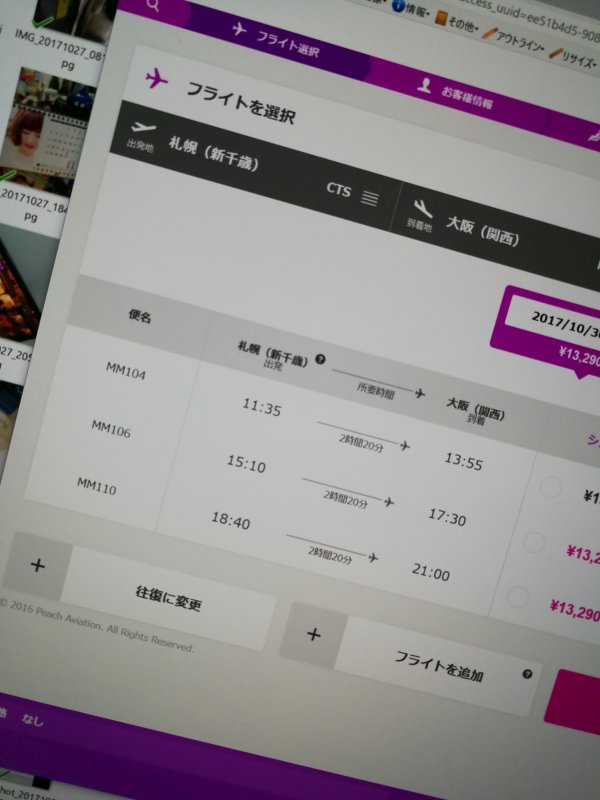Click the 2時間20分 duration for flight MM104
This screenshot has height=800, width=600.
coord(361,443)
